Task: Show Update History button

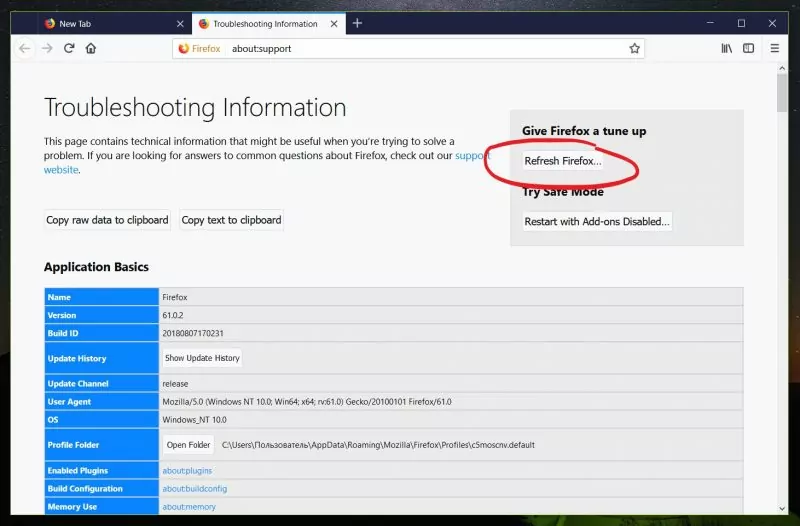Action: (x=202, y=358)
